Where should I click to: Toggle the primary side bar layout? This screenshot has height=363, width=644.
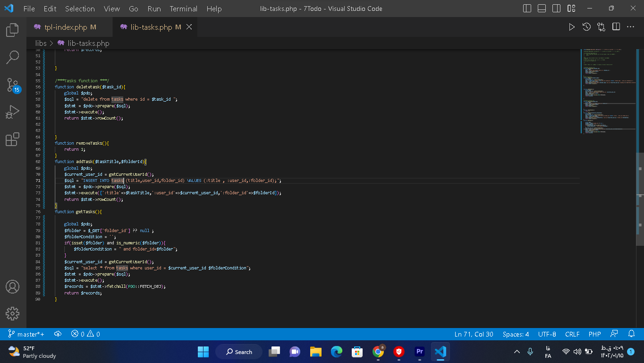coord(527,9)
